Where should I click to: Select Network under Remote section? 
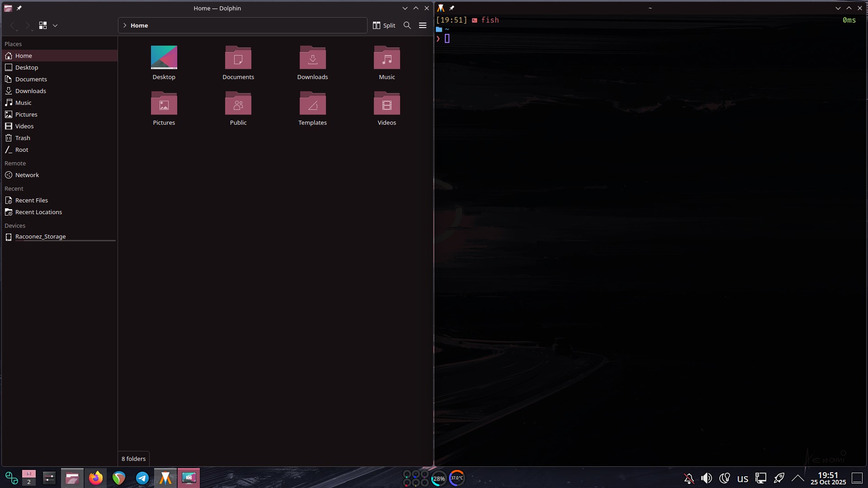27,175
